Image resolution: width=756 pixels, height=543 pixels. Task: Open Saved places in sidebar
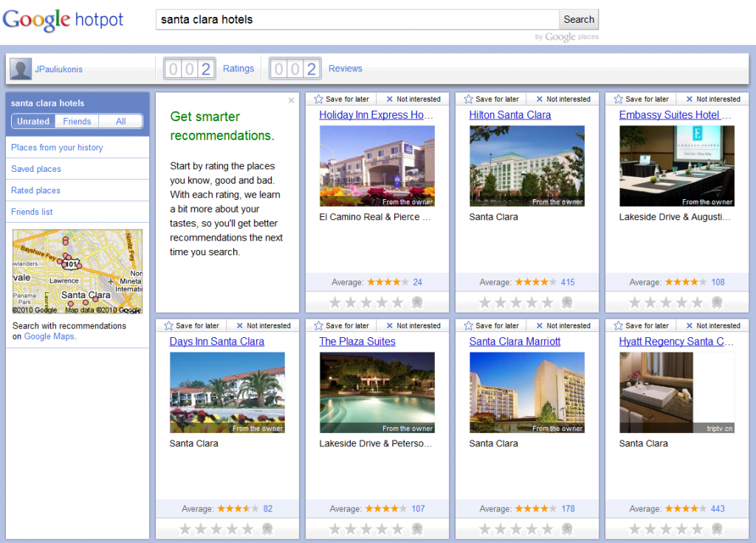36,169
